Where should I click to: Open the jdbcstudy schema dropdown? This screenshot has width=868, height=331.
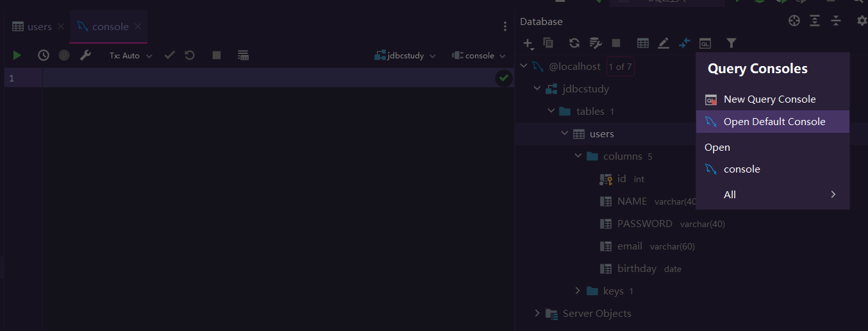pos(405,56)
